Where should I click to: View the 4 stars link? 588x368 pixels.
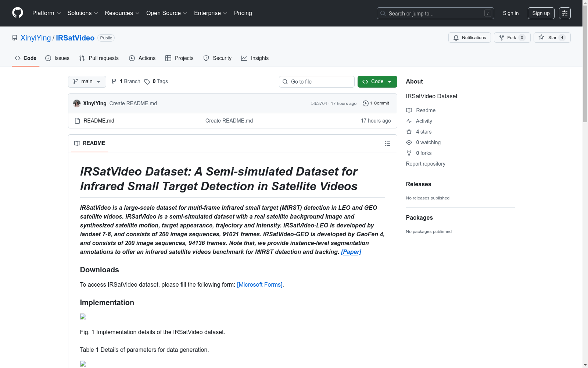pyautogui.click(x=419, y=132)
